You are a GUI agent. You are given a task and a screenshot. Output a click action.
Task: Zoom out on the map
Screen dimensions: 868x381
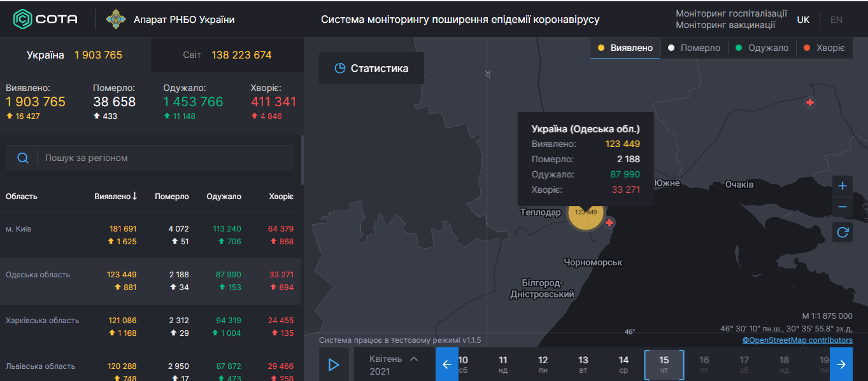842,206
